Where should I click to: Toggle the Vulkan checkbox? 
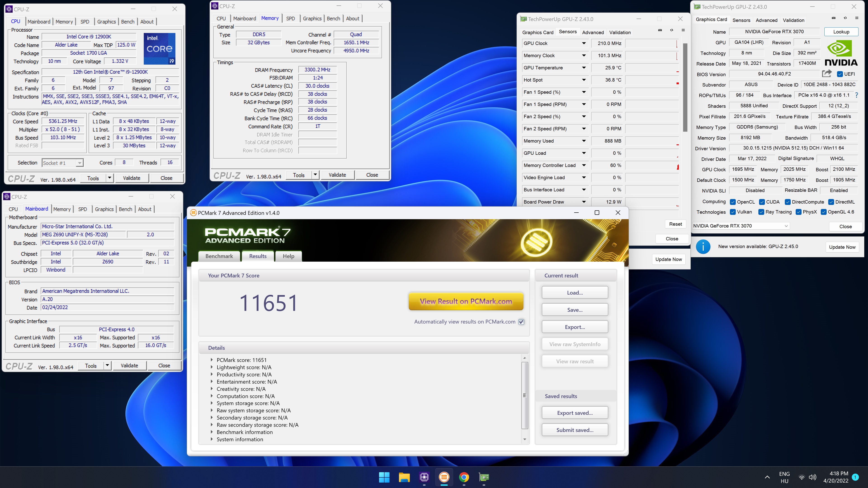[733, 212]
